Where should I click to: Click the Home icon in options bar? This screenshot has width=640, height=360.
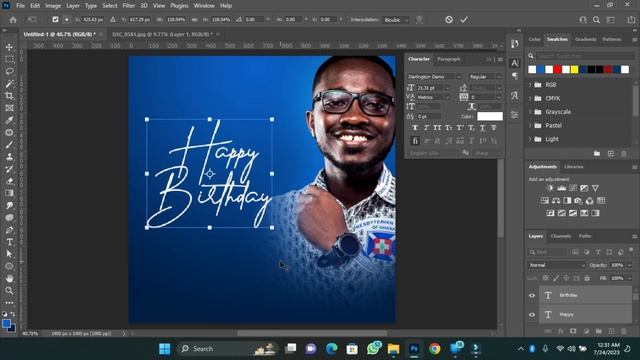[x=13, y=20]
